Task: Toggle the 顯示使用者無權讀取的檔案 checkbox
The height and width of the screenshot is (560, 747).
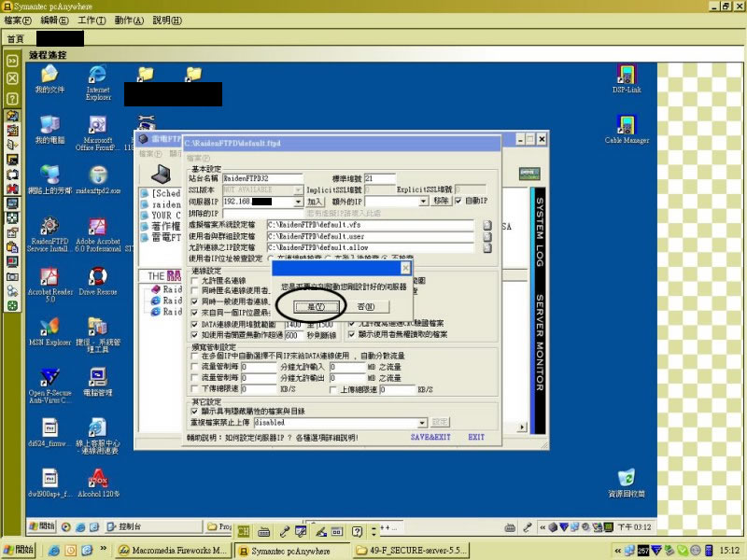Action: (352, 334)
